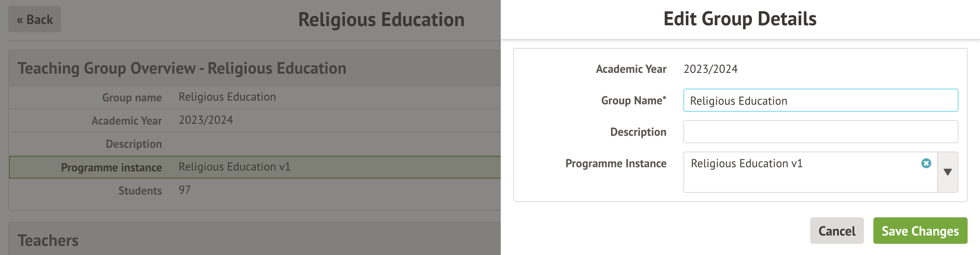Click the Teachers section heading
The width and height of the screenshot is (980, 255).
48,241
